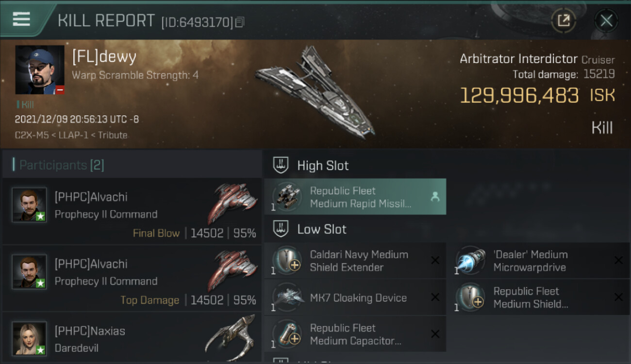This screenshot has height=364, width=631.
Task: Click the X beside Republic Fleet Medium Shield
Action: tap(618, 298)
